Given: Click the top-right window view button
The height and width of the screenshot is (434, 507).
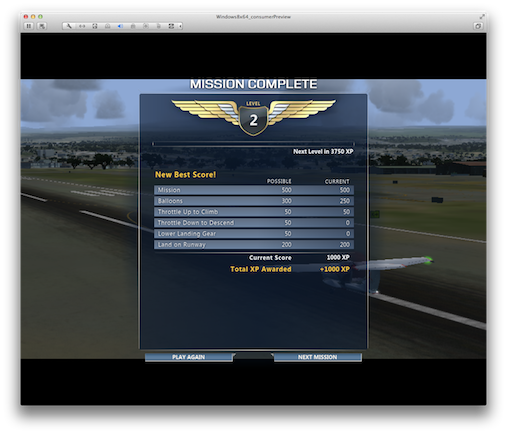Looking at the screenshot, I should (x=478, y=26).
